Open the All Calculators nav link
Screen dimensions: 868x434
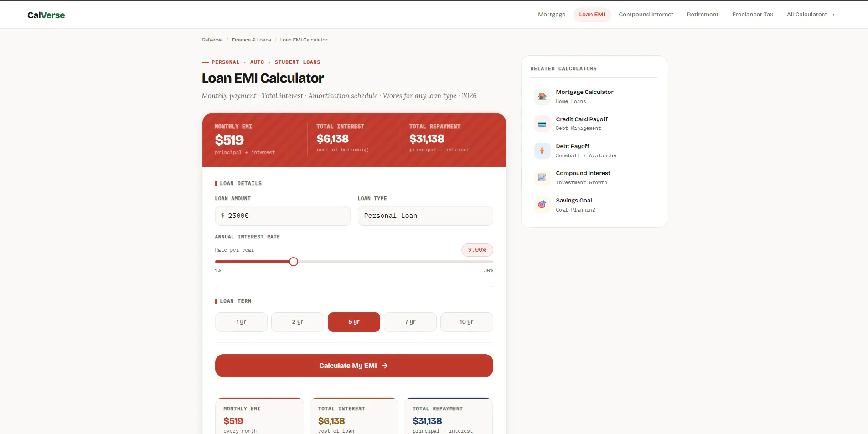point(811,15)
